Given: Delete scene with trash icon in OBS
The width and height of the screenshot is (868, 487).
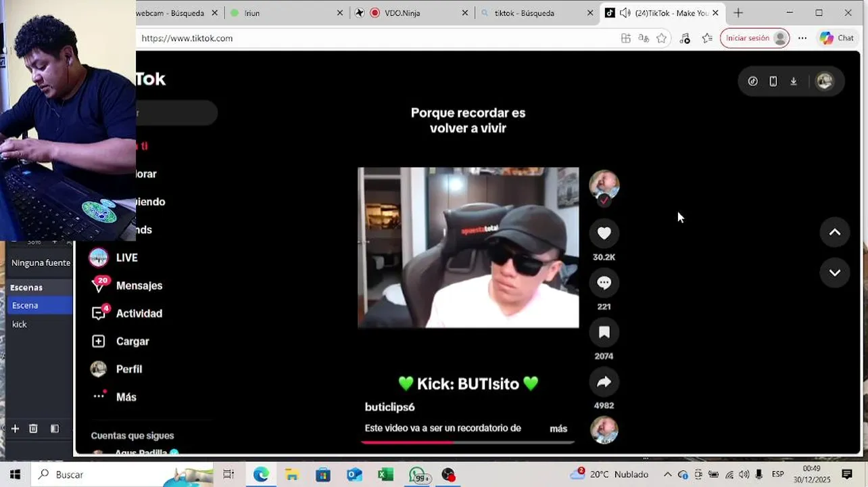Looking at the screenshot, I should [x=33, y=428].
